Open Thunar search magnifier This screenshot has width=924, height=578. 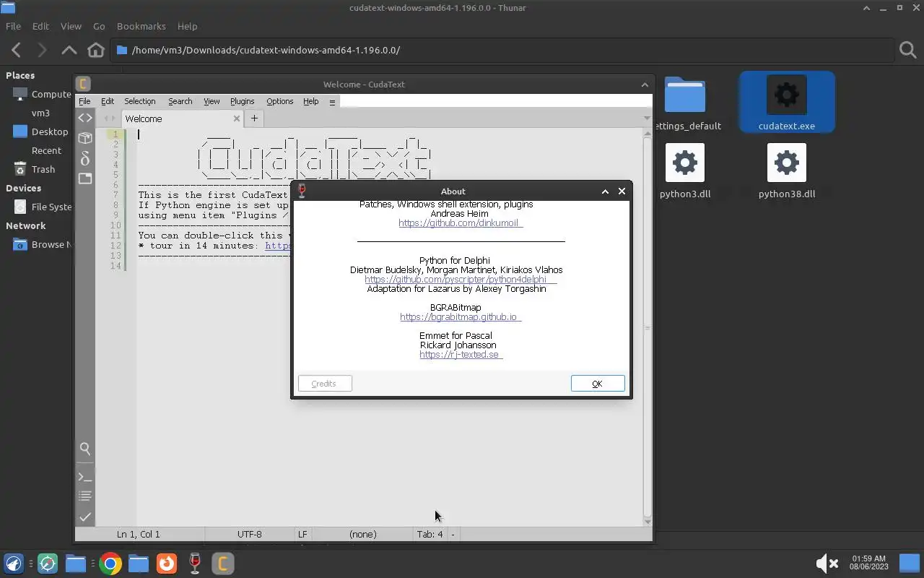pyautogui.click(x=907, y=50)
